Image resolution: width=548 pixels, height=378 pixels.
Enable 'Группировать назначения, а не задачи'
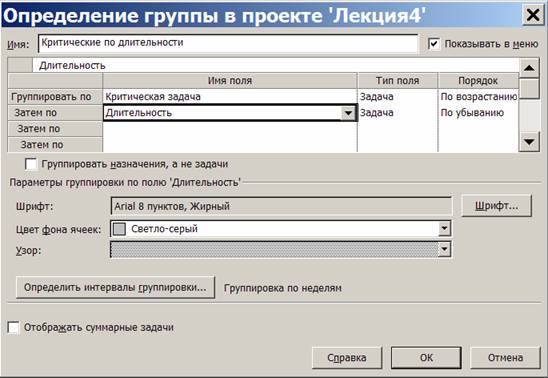click(31, 164)
